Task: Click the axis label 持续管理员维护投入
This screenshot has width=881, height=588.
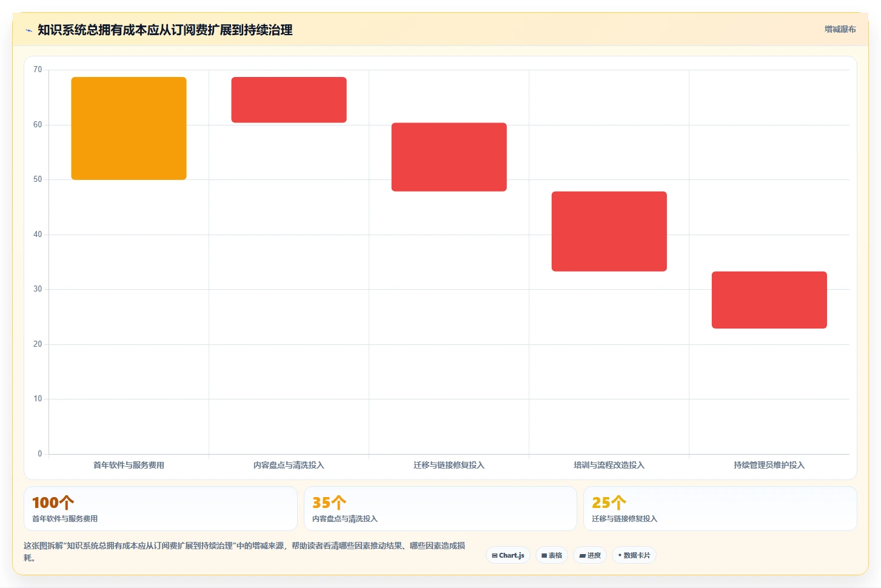Action: pos(769,465)
